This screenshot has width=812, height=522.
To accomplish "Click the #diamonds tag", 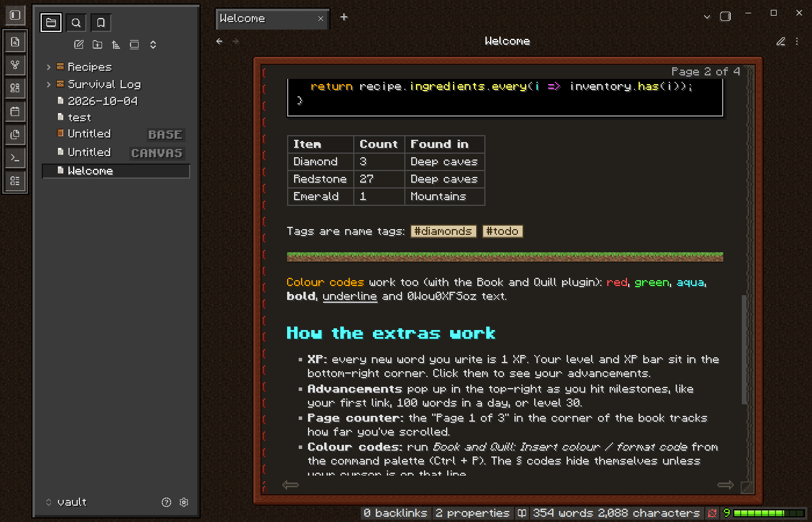I will pyautogui.click(x=443, y=231).
